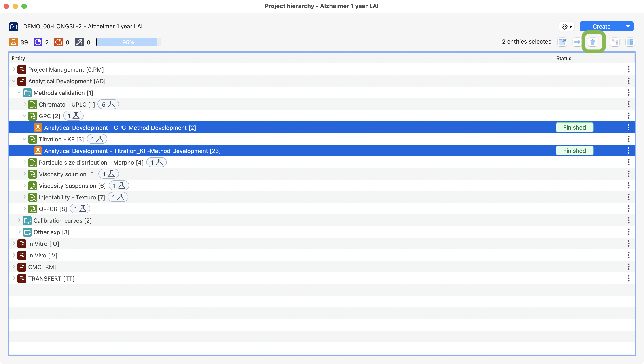Expand TRANSFERT [TT] node
The width and height of the screenshot is (644, 364).
pyautogui.click(x=14, y=278)
